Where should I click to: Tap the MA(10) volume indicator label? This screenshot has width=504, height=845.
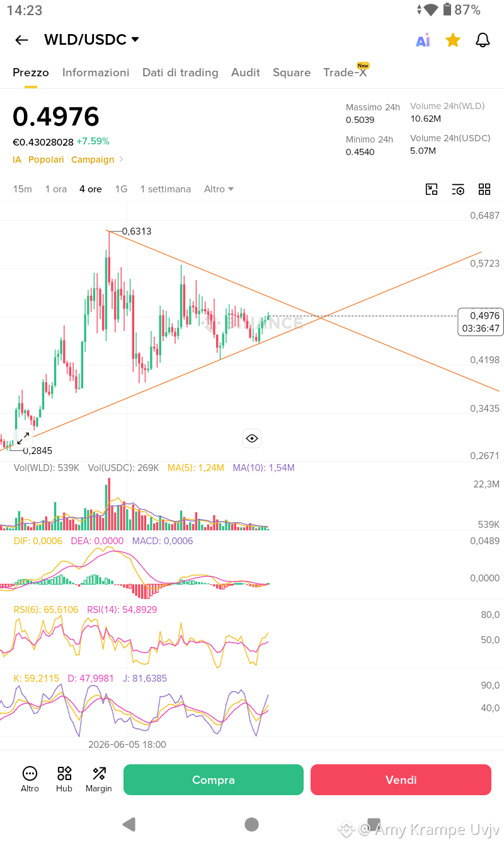[x=263, y=468]
